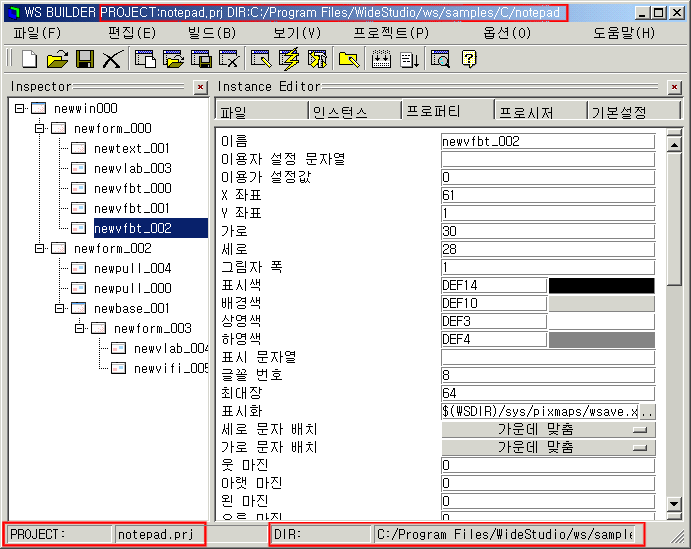Click the grid alignment toolbar icon

tap(381, 59)
